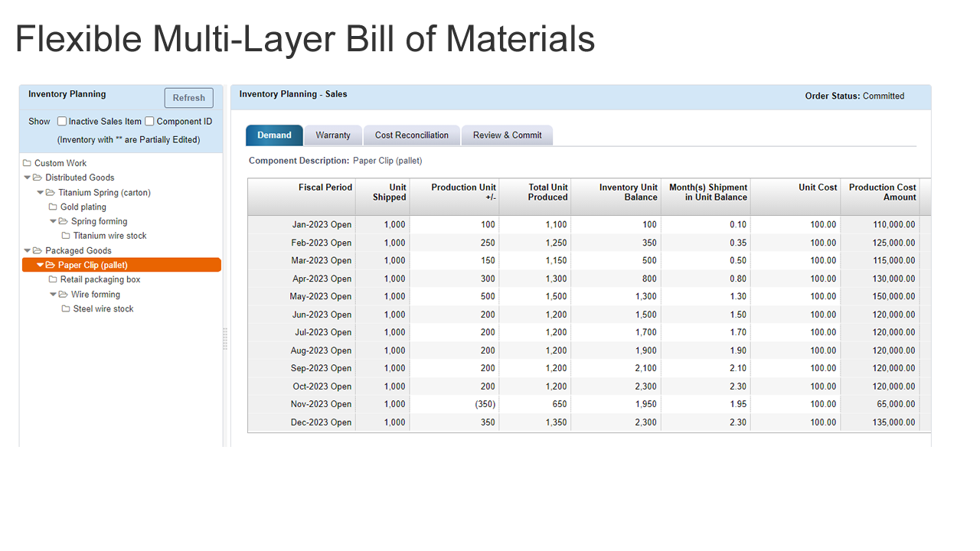The height and width of the screenshot is (551, 980).
Task: Click the (350) production unit value
Action: coord(484,404)
